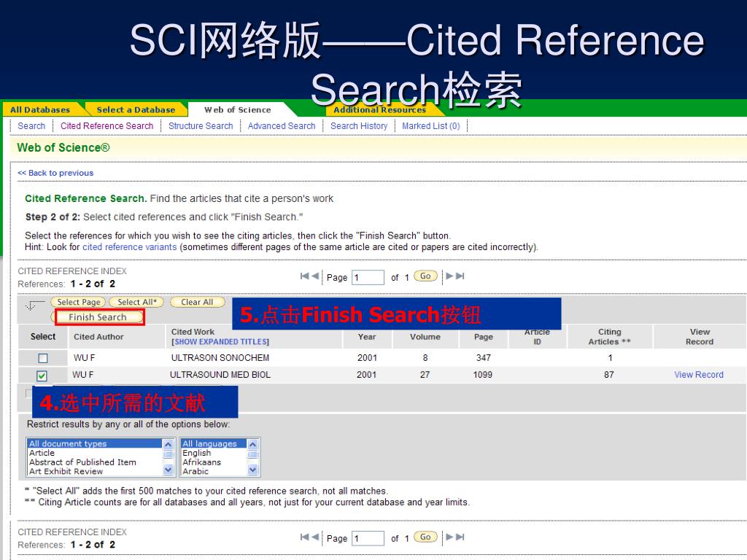Screen dimensions: 747x560
Task: Click bottom pager Go button
Action: [x=425, y=537]
